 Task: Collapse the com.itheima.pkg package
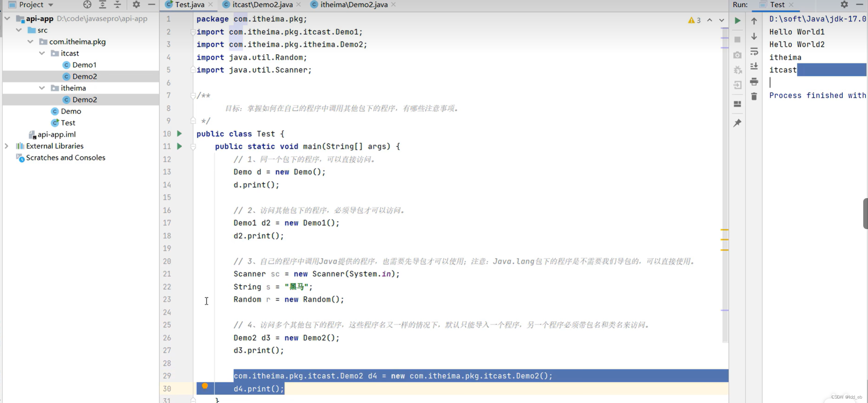(30, 41)
